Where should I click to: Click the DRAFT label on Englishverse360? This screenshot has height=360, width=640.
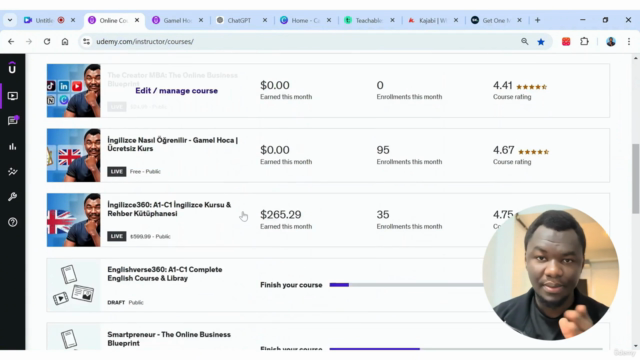pos(116,302)
